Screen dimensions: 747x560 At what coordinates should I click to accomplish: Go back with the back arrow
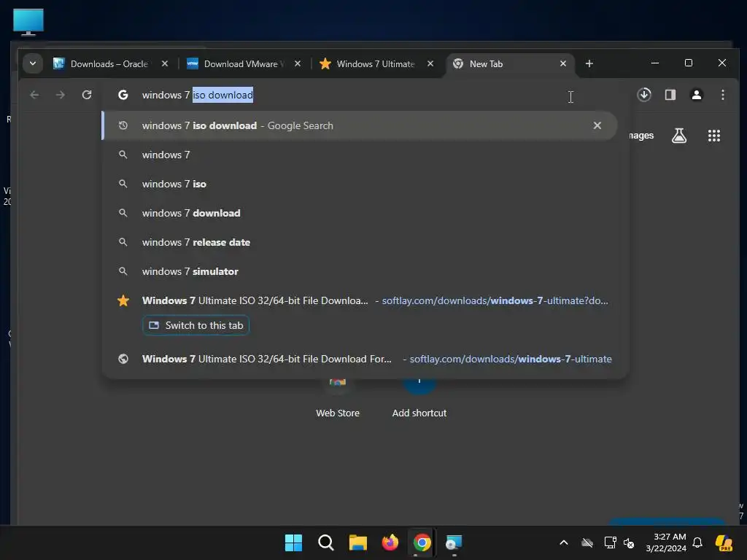pos(34,95)
